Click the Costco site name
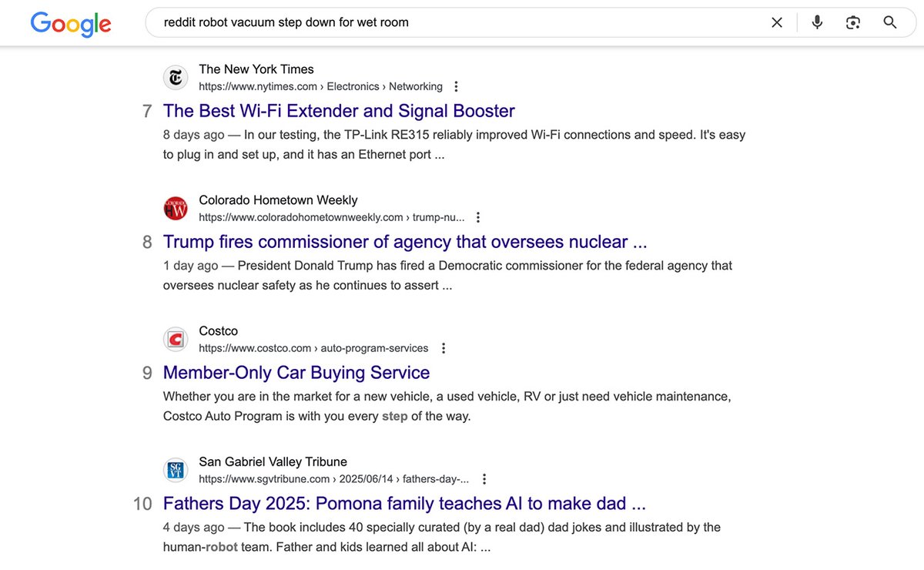The width and height of the screenshot is (924, 570). 219,331
